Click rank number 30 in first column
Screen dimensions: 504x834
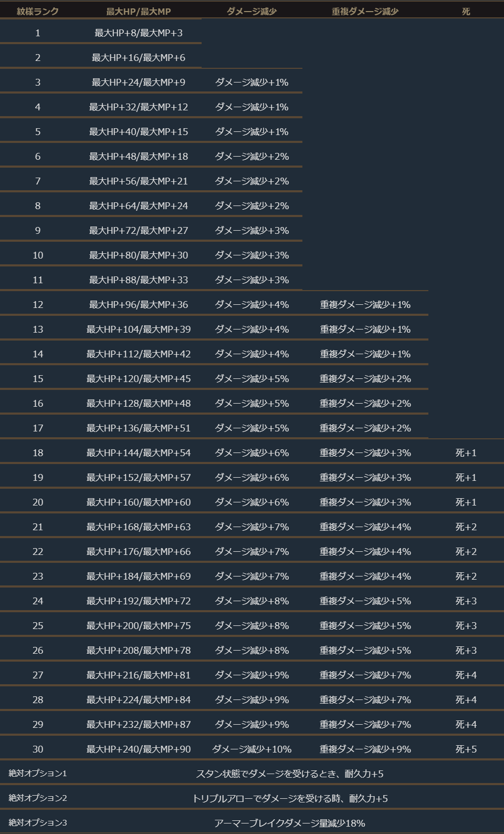[x=38, y=749]
